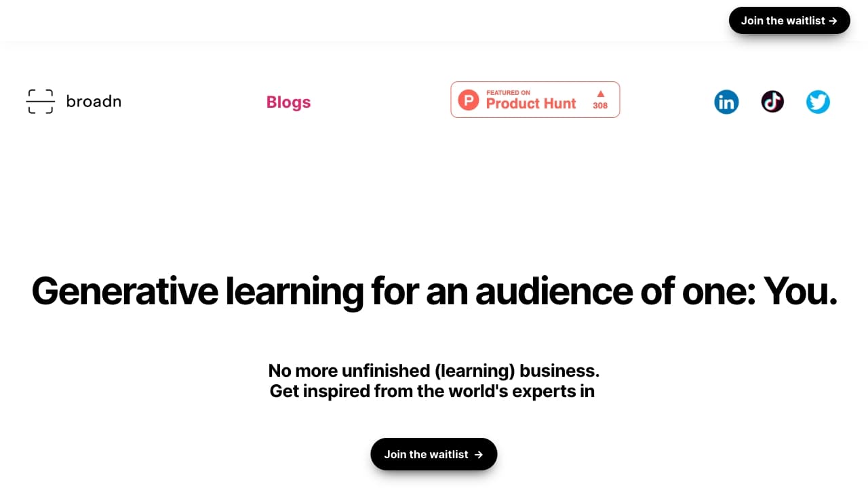Viewport: 868px width, 488px height.
Task: Click the arrow in the bottom waitlist button
Action: pyautogui.click(x=479, y=455)
